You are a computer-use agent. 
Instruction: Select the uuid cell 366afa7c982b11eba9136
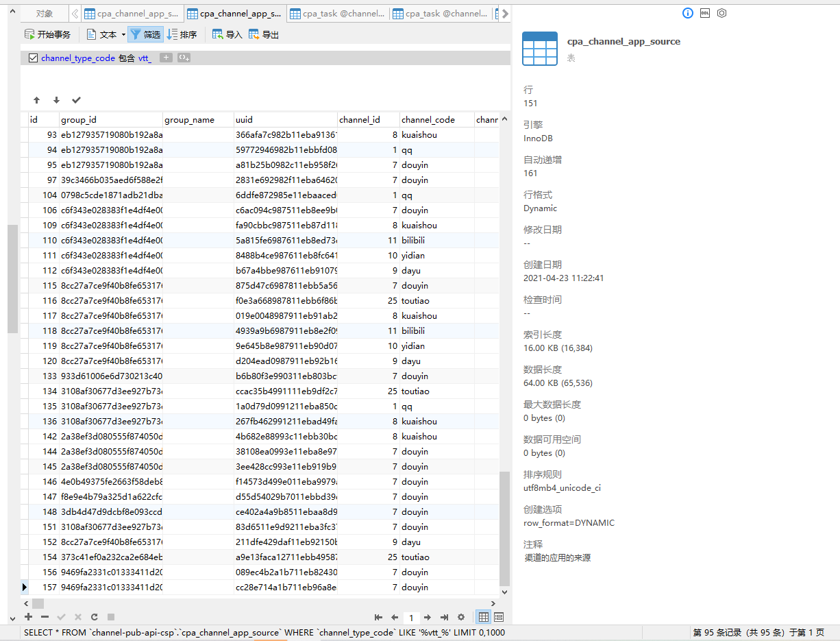(285, 135)
